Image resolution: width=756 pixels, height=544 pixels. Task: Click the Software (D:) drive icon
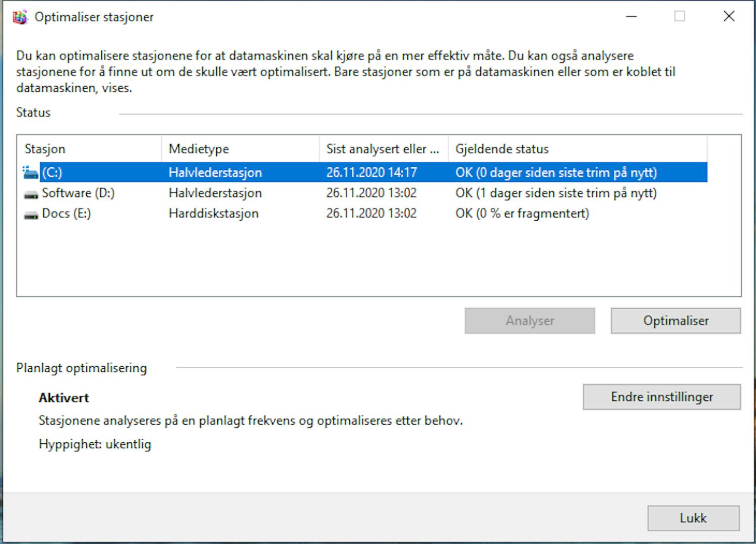[30, 193]
